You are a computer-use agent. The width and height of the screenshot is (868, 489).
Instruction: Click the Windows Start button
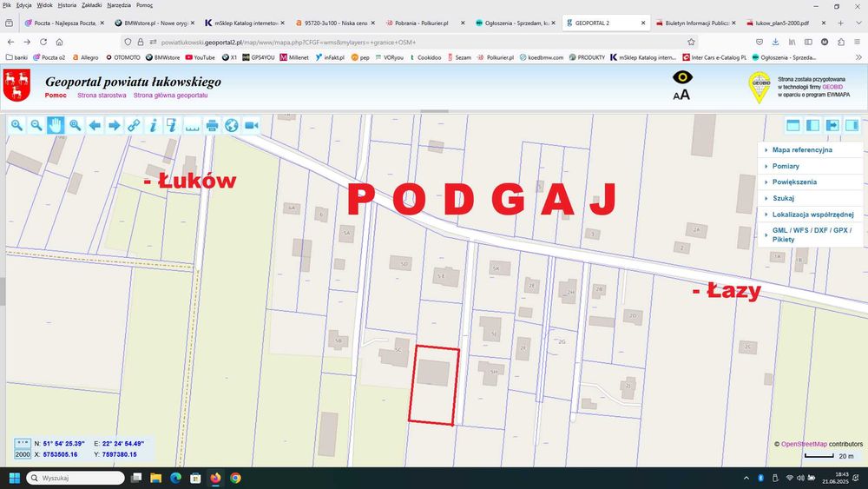tap(15, 478)
